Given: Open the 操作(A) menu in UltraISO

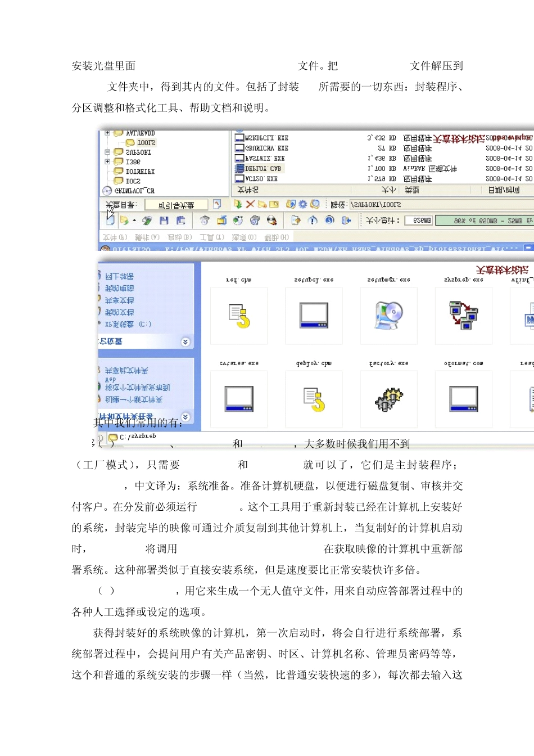Looking at the screenshot, I should [147, 237].
